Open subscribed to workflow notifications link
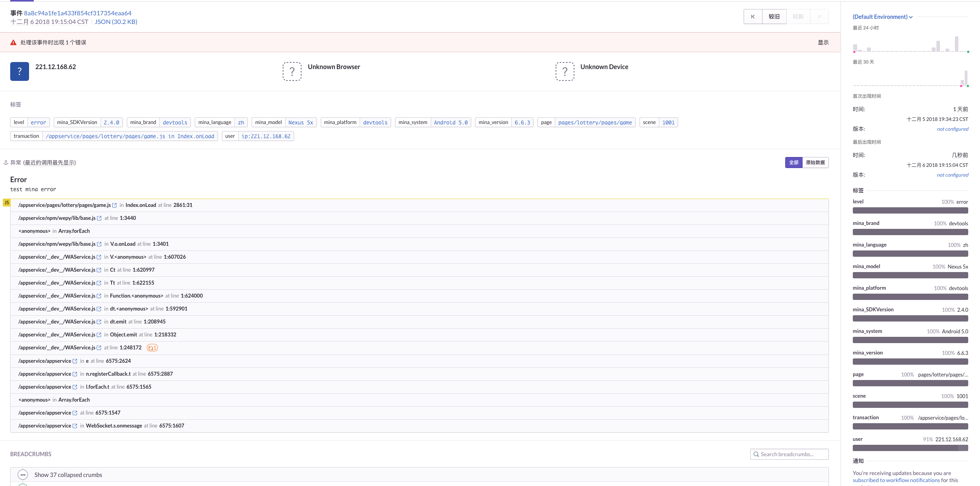This screenshot has height=486, width=980. [896, 480]
